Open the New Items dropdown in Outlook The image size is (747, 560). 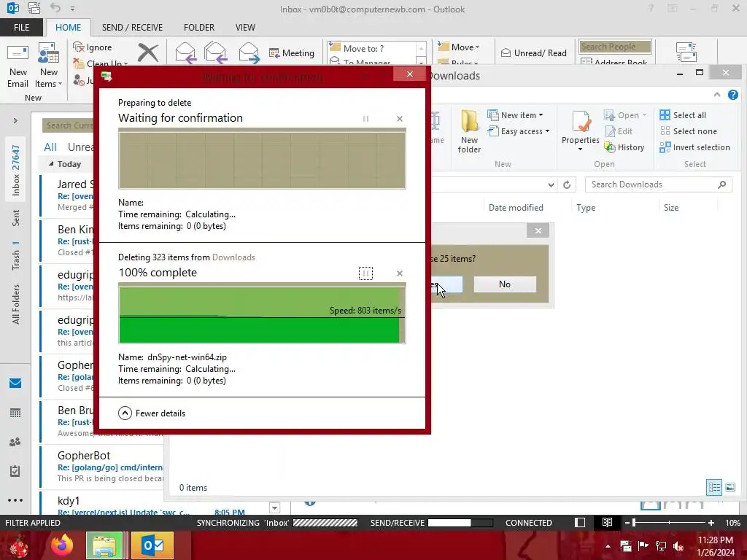point(49,66)
